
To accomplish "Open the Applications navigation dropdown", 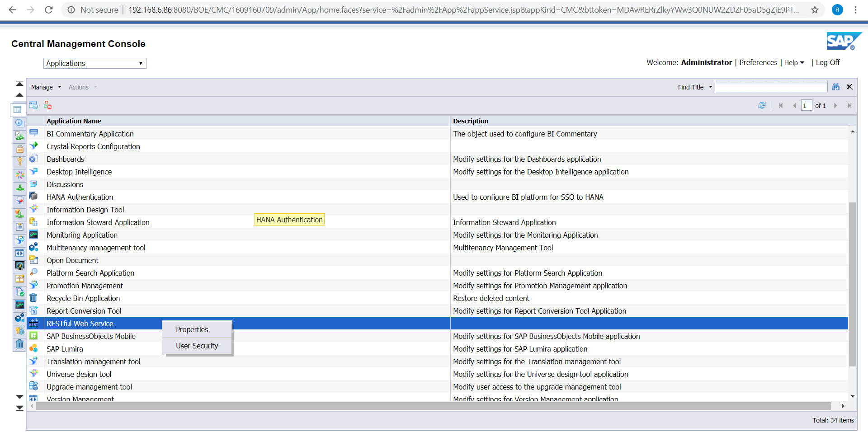I will click(x=94, y=63).
